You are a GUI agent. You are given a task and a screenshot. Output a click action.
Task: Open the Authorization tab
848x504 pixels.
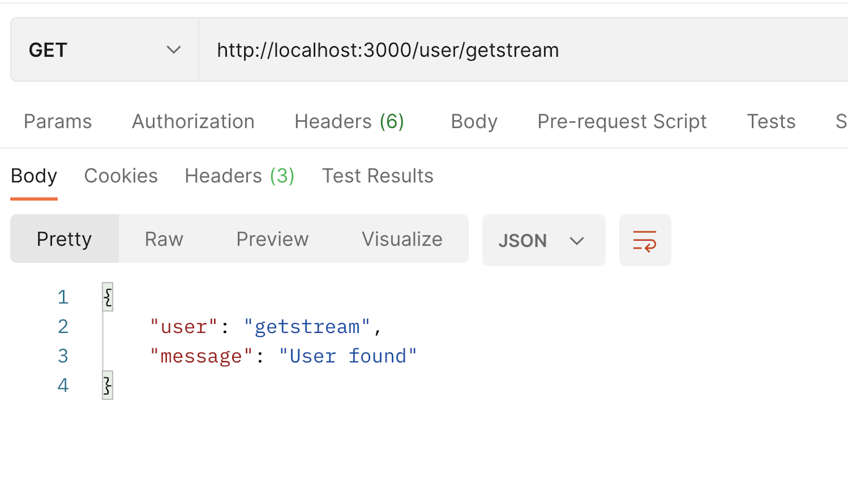pos(193,121)
